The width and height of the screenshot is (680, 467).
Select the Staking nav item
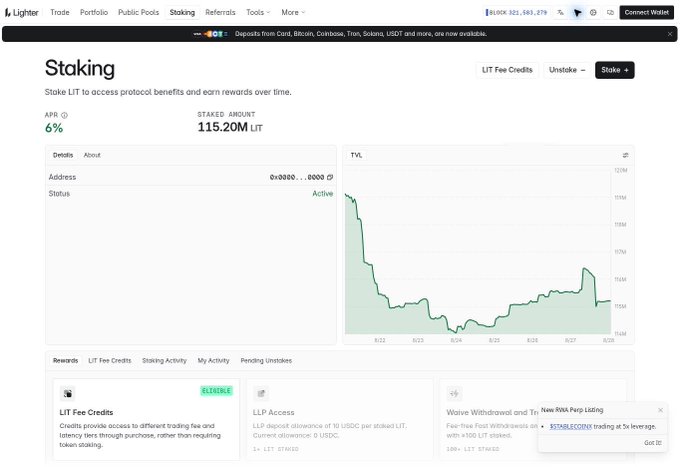pyautogui.click(x=182, y=13)
